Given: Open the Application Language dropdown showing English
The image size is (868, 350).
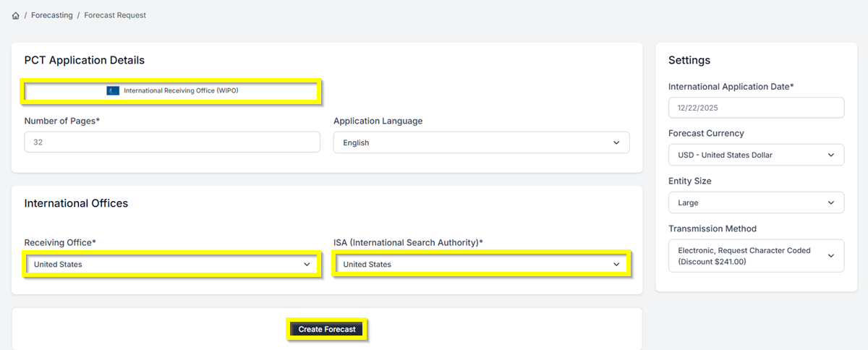Looking at the screenshot, I should pyautogui.click(x=481, y=143).
